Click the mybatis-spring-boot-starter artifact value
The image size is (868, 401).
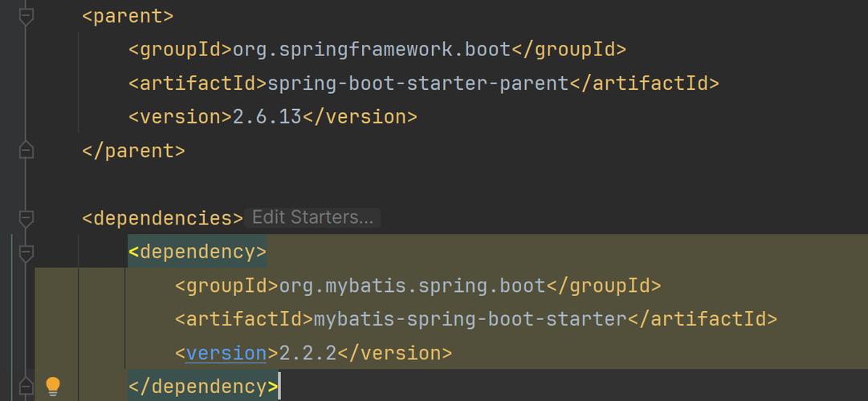[x=470, y=319]
